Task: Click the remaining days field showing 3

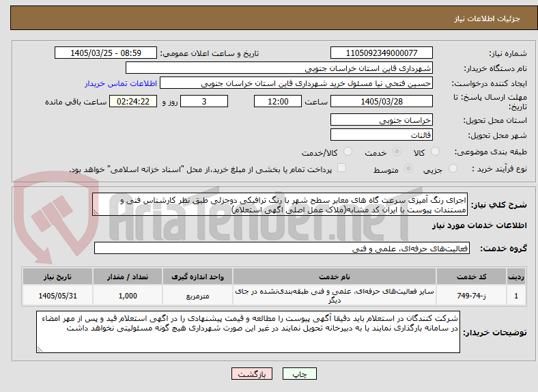Action: [x=204, y=101]
